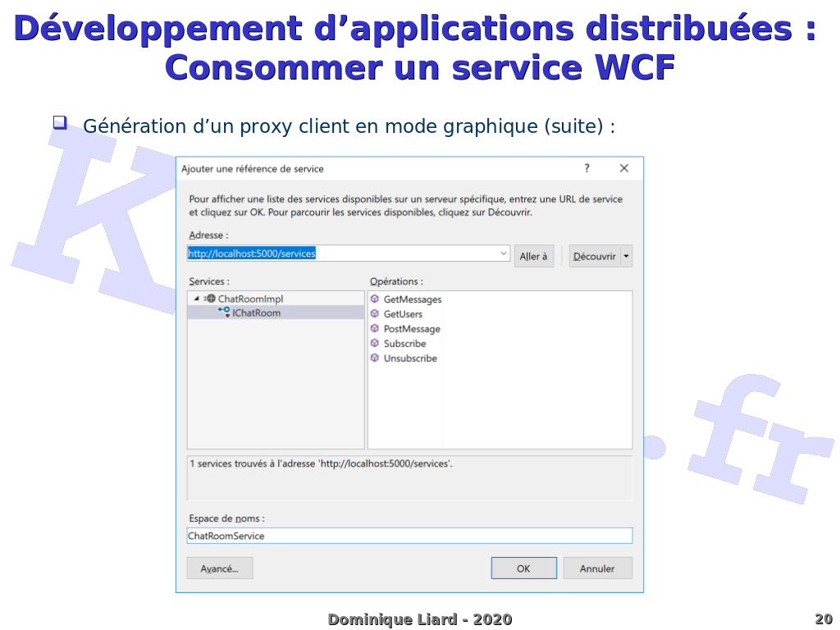Collapse the ChatRoomImpl tree node
This screenshot has width=840, height=630.
pos(197,299)
